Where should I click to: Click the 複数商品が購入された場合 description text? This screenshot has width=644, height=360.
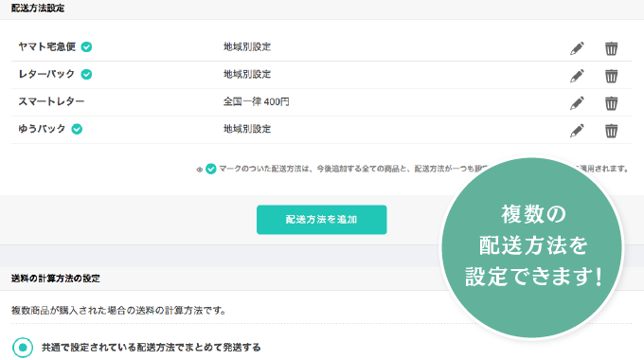(118, 311)
